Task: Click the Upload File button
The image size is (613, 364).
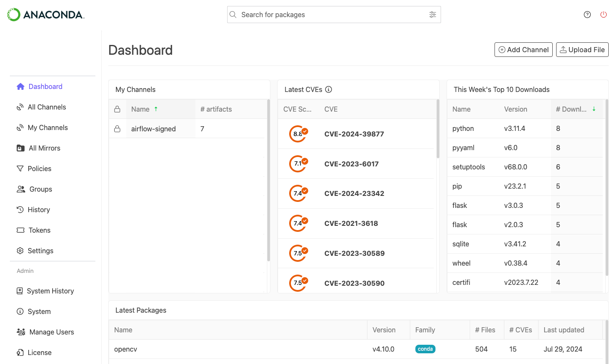Action: click(x=582, y=50)
